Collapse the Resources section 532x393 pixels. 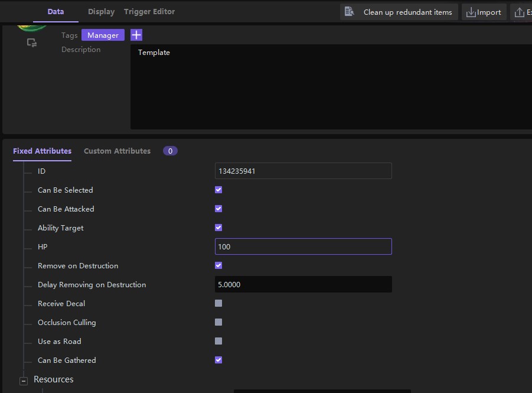click(24, 381)
